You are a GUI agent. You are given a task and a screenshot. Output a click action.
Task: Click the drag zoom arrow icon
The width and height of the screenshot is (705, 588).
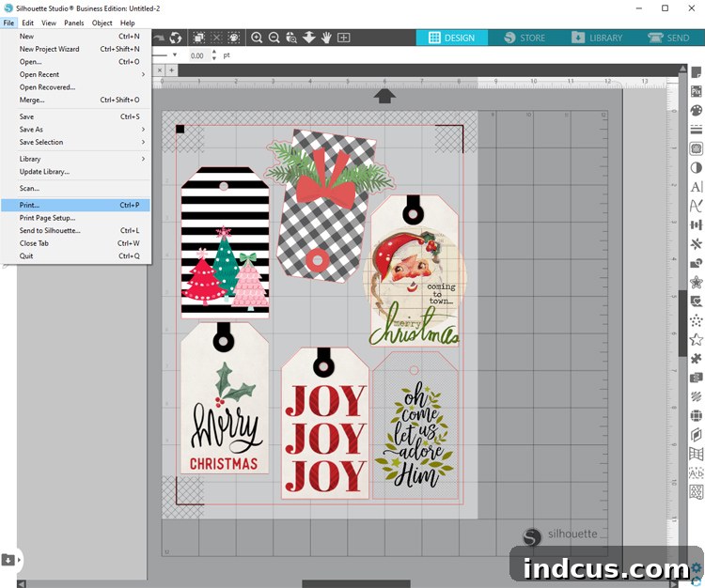click(309, 38)
